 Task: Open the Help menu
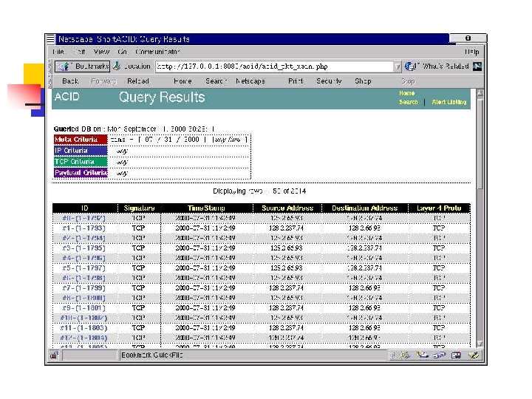click(471, 52)
